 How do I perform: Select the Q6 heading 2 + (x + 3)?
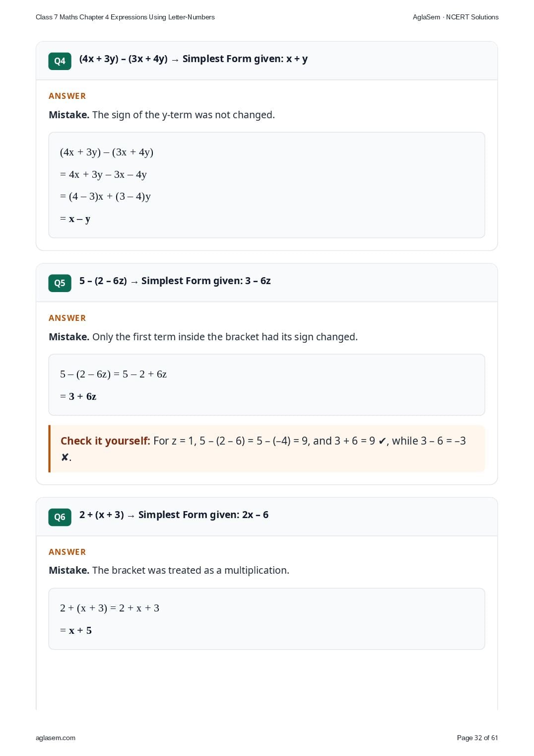pos(102,515)
